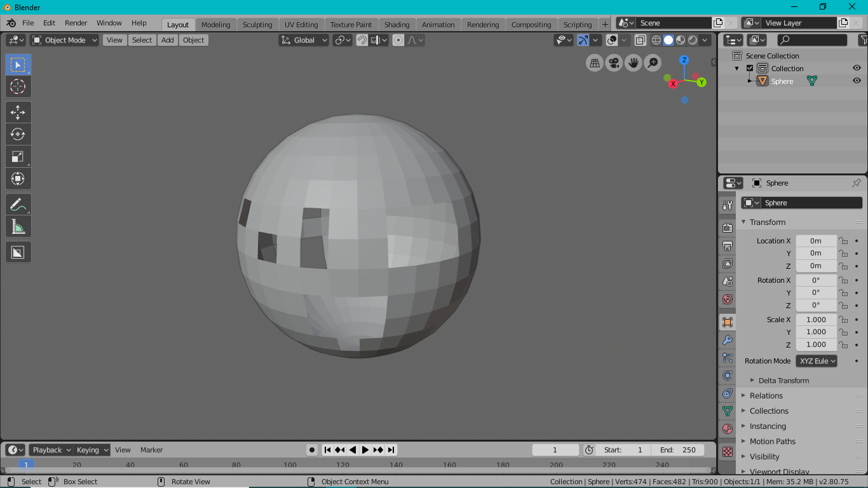This screenshot has height=488, width=868.
Task: Hide the Sphere with its eye icon
Action: point(857,81)
